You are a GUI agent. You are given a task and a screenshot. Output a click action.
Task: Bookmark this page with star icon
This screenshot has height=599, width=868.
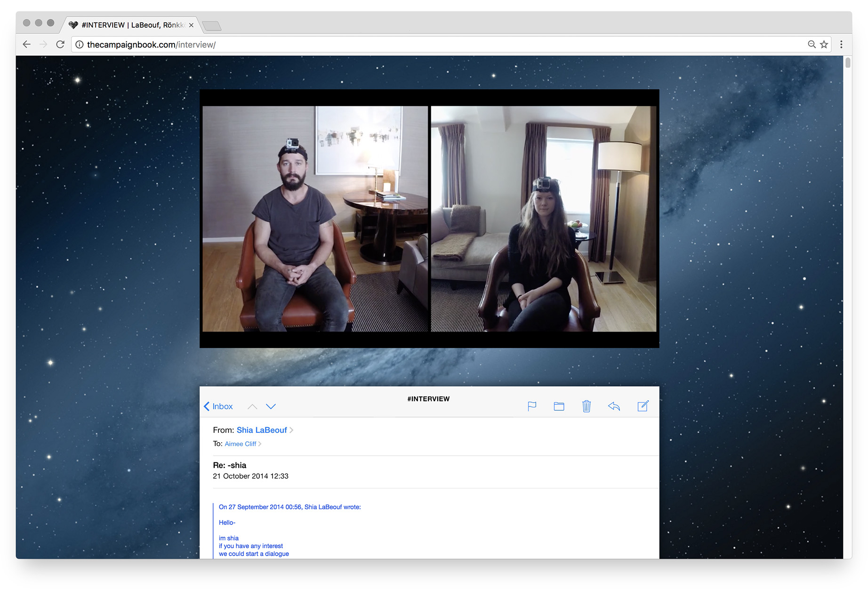point(824,44)
